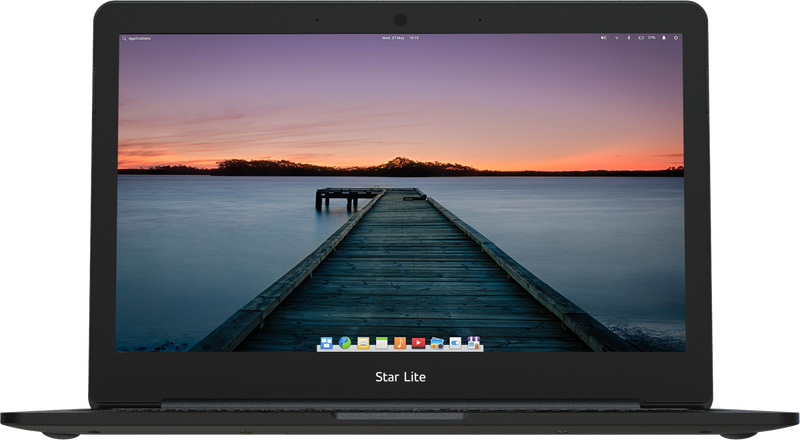Open the Videos app with play icon
Screen dimensions: 800x440
418,343
